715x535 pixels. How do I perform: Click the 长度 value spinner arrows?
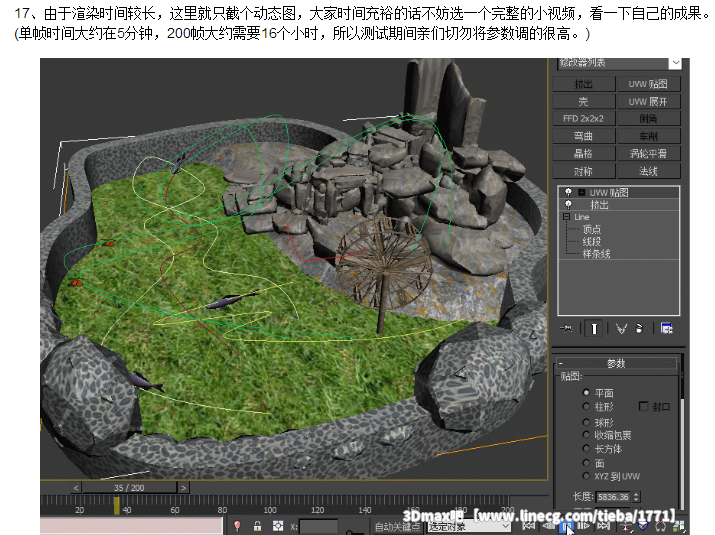pyautogui.click(x=637, y=497)
